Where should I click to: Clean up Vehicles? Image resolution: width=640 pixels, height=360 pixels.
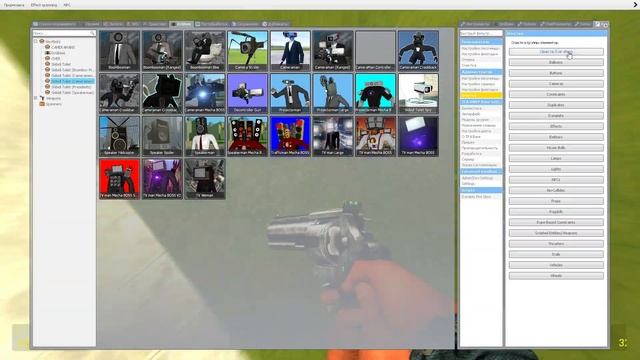click(556, 265)
